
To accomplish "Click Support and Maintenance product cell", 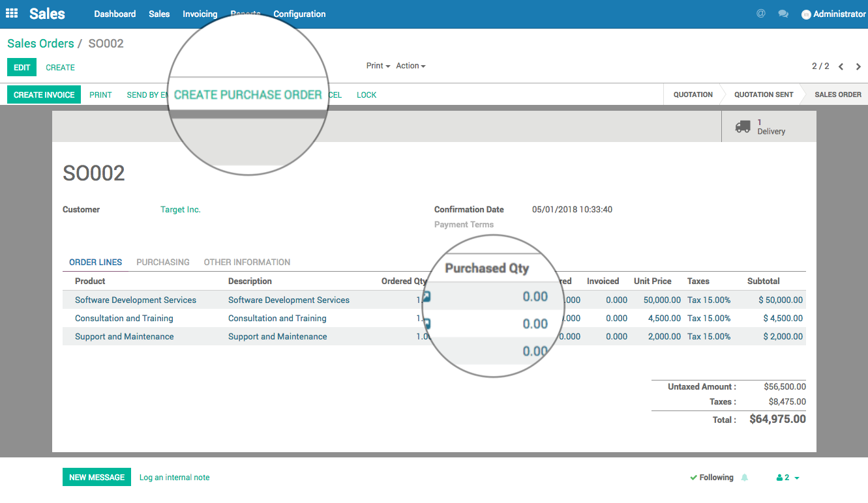I will coord(125,337).
